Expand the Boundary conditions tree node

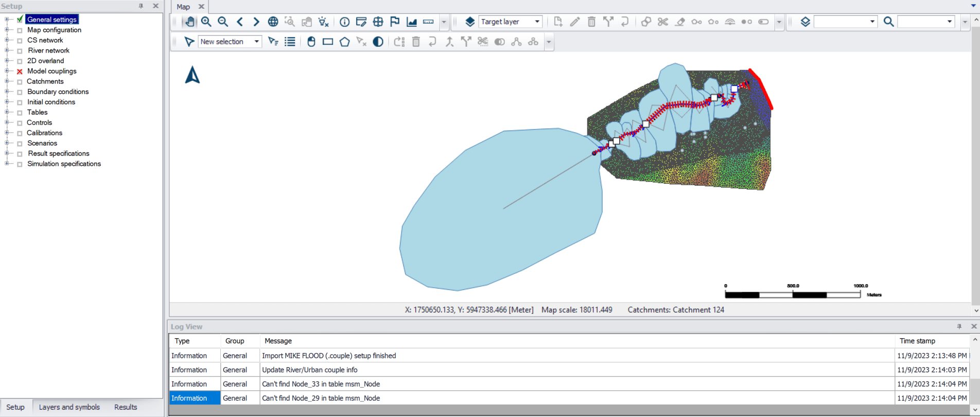[x=7, y=92]
